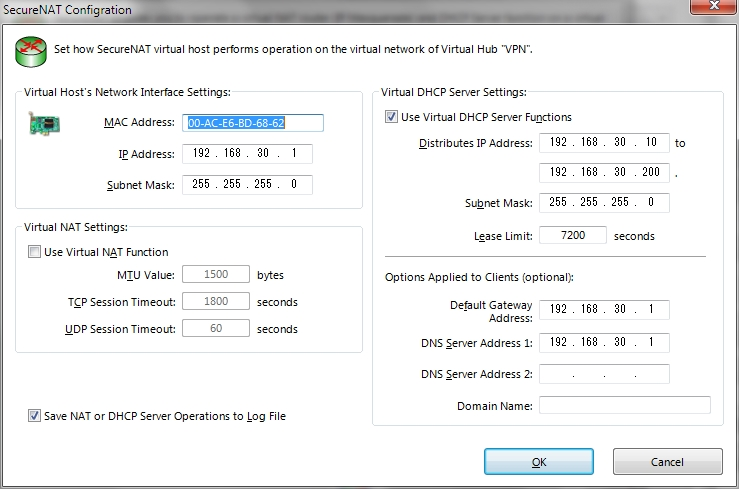Screen dimensions: 739x489
Task: Click the Cancel button
Action: pyautogui.click(x=667, y=462)
